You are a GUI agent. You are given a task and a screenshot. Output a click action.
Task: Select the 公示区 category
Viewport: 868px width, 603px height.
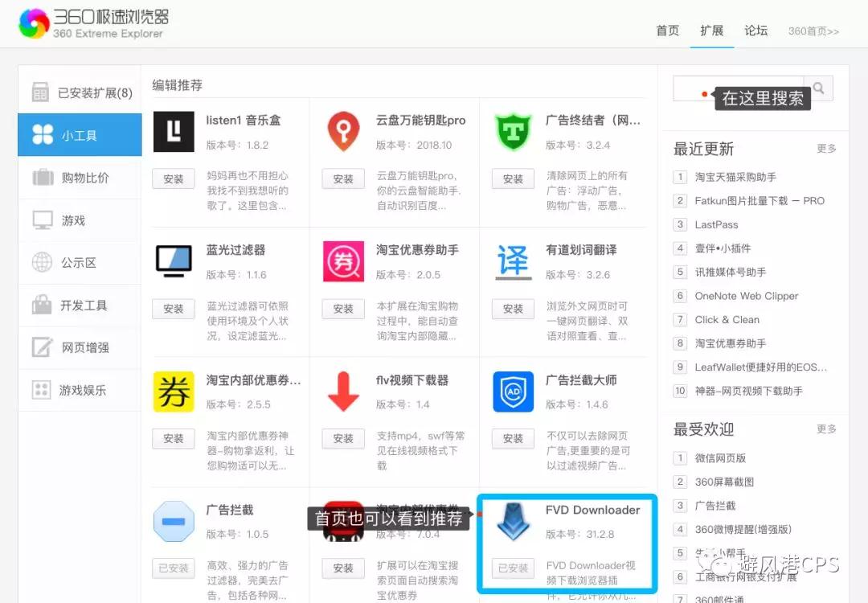tap(80, 262)
